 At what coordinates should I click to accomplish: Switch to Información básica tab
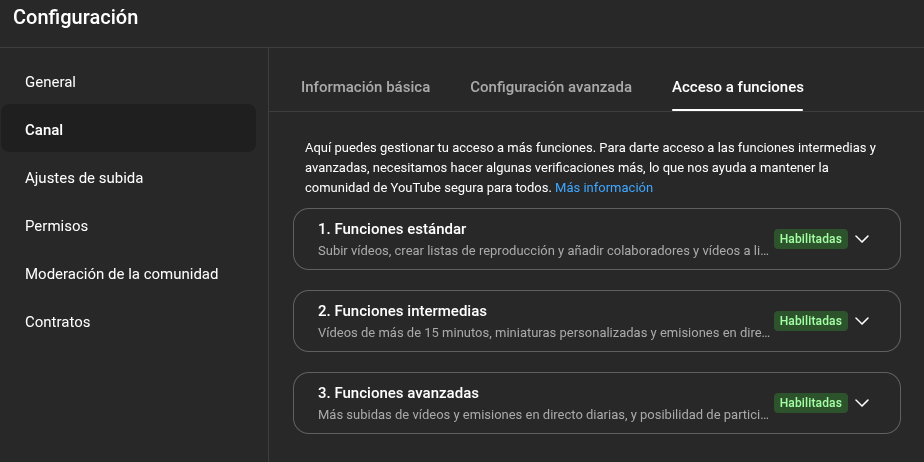coord(365,87)
